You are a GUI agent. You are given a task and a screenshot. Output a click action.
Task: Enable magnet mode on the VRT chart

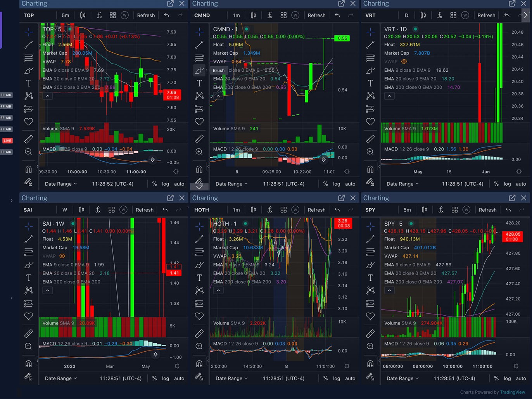[x=370, y=169]
